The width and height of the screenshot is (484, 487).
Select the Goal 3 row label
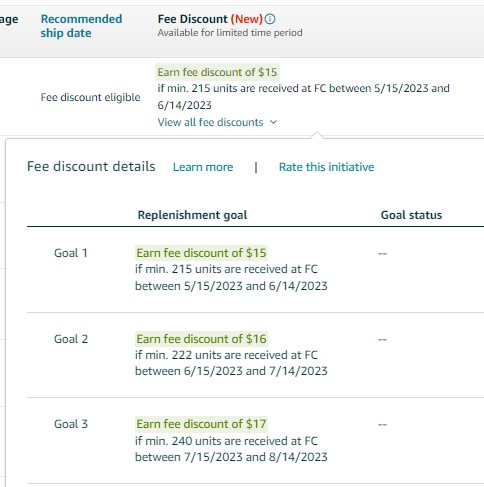(71, 424)
